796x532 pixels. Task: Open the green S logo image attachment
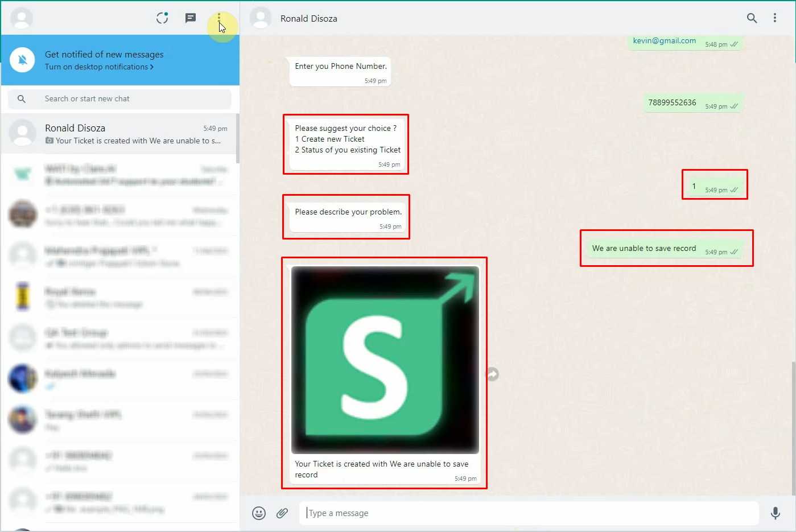tap(385, 360)
